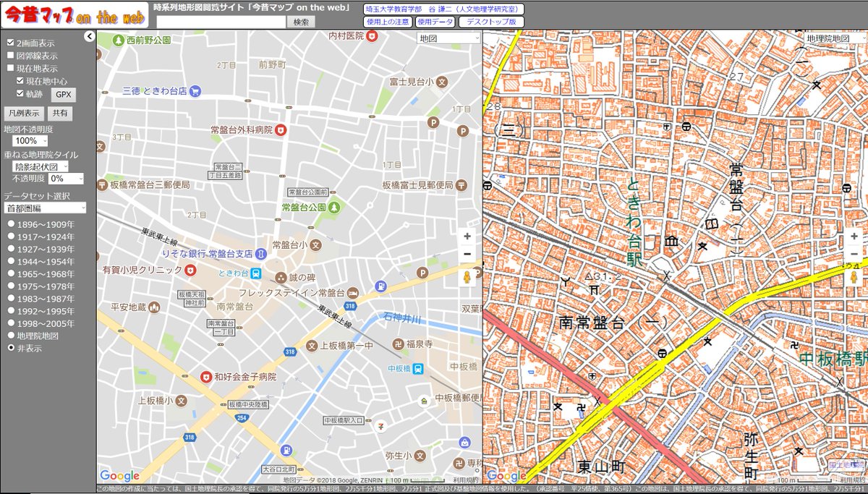Open the 陰影起伏図 tile dropdown
868x494 pixels.
pos(42,166)
